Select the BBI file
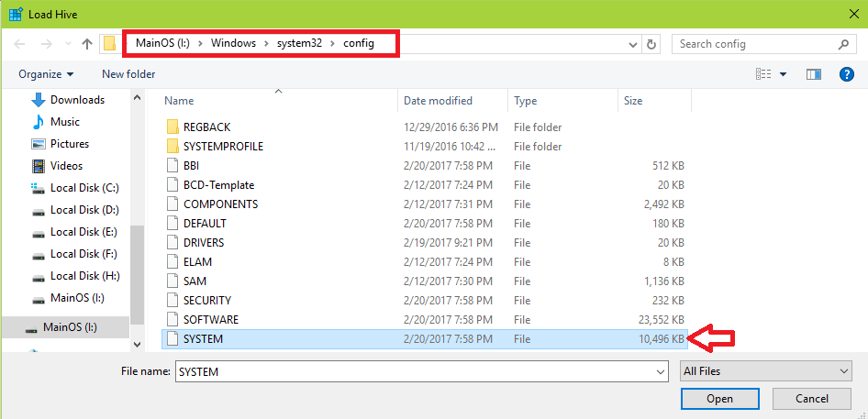Viewport: 868px width, 419px height. [425, 166]
